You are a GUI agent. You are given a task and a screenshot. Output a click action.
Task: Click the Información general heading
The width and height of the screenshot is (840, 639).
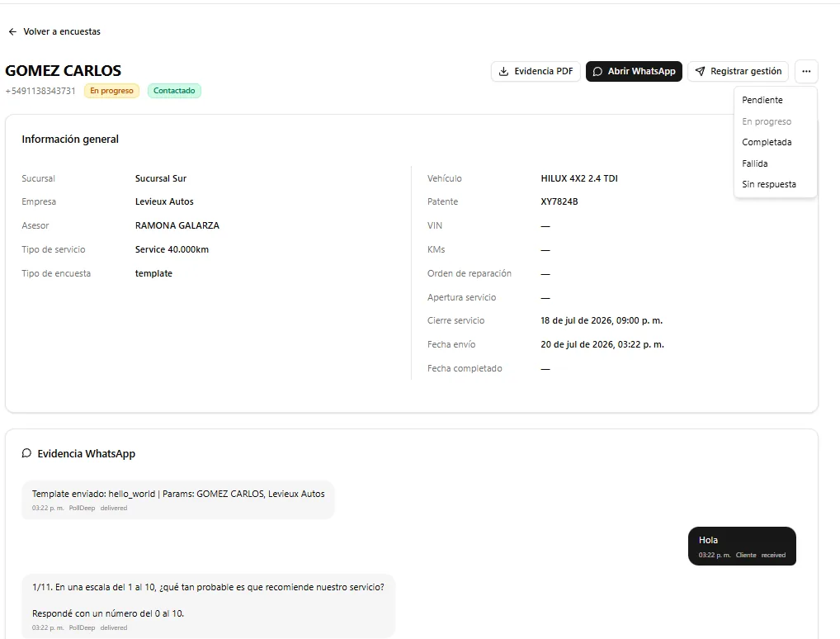[70, 140]
